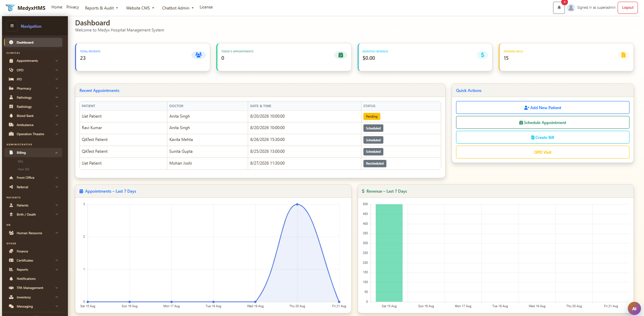Viewport: 644px width, 316px height.
Task: Click Add New Patient button
Action: tap(543, 107)
